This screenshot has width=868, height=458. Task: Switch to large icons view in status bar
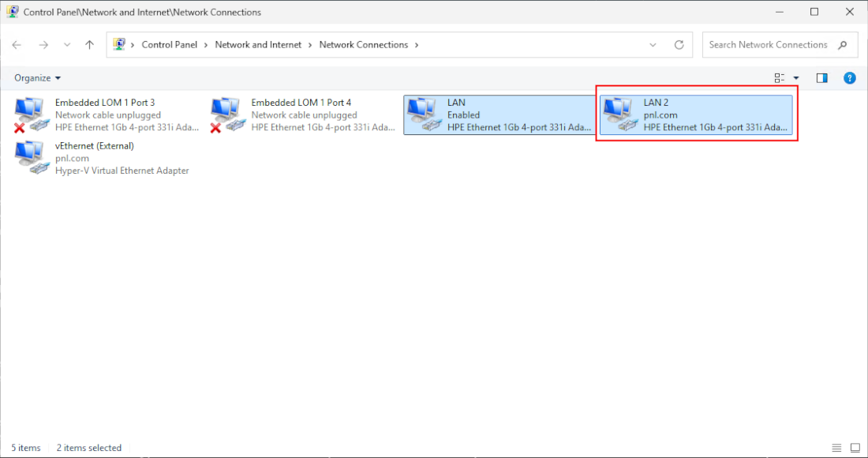point(855,448)
